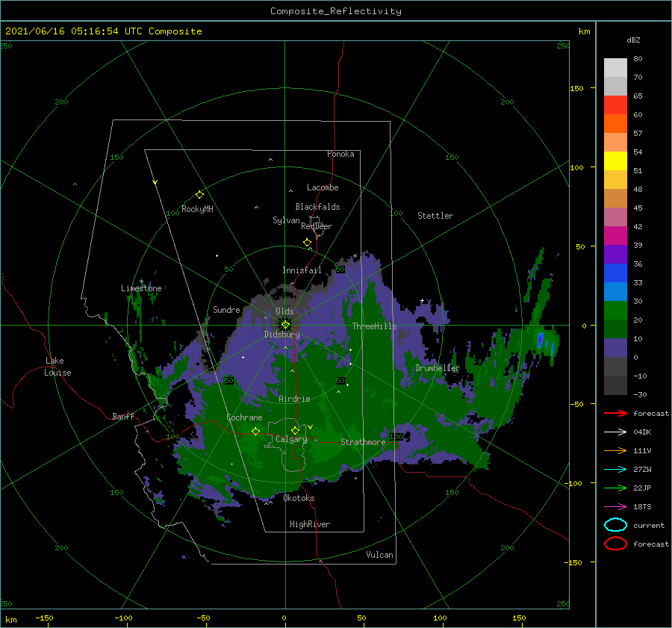Select the bright orange 60 dBZ swatch
672x628 pixels.
[x=615, y=124]
